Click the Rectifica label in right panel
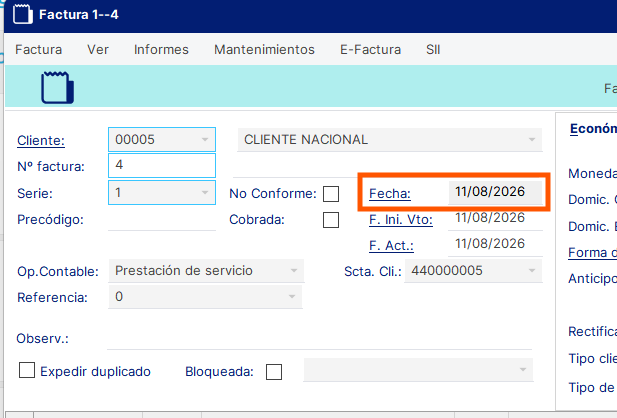This screenshot has height=418, width=617. 593,331
